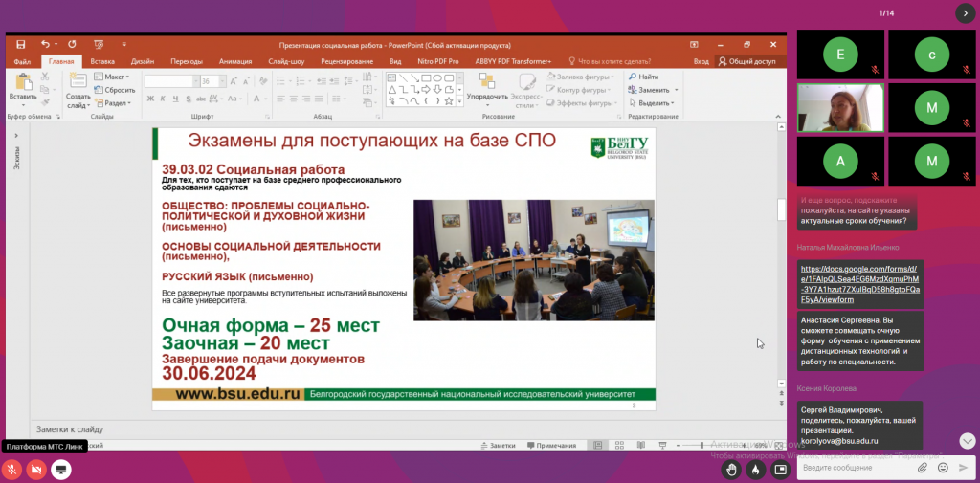Image resolution: width=980 pixels, height=483 pixels.
Task: Select the rectangle shape in shapes gallery
Action: pyautogui.click(x=426, y=78)
